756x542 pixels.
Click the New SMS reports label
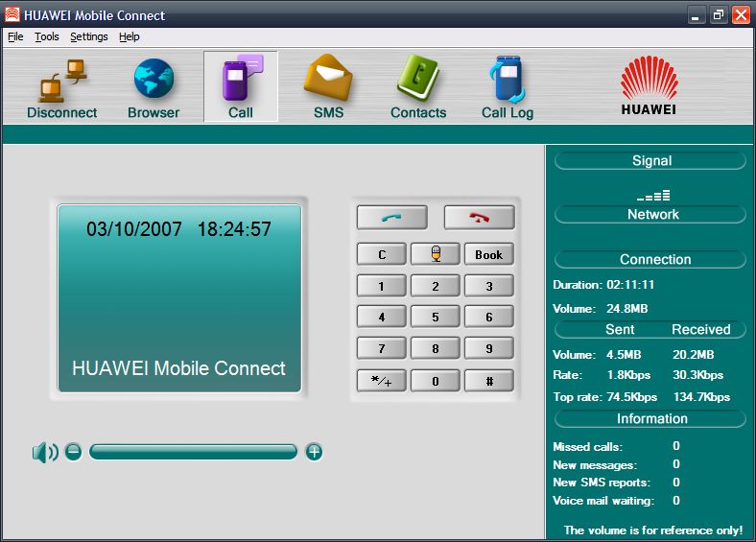tap(602, 483)
